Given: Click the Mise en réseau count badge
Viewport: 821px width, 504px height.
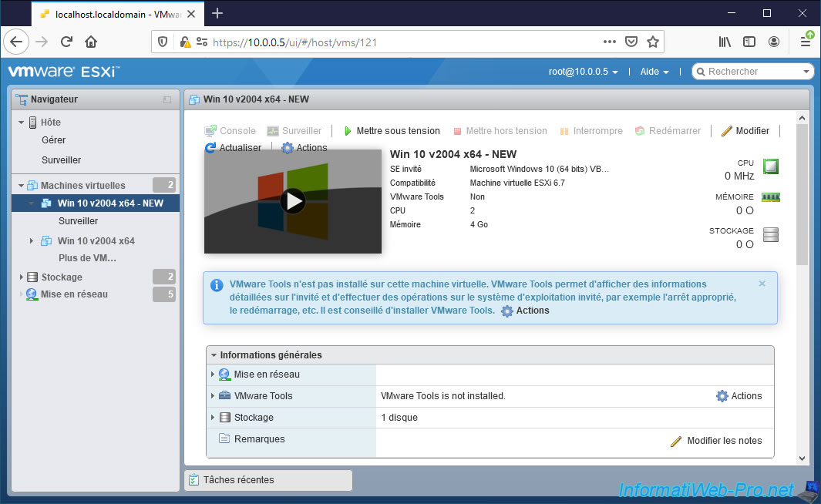Looking at the screenshot, I should (x=164, y=294).
